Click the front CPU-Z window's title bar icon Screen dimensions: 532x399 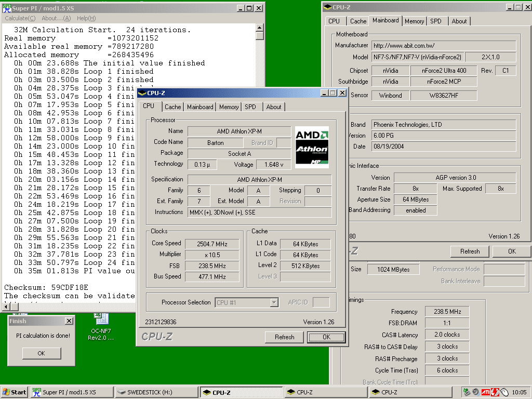coord(142,93)
